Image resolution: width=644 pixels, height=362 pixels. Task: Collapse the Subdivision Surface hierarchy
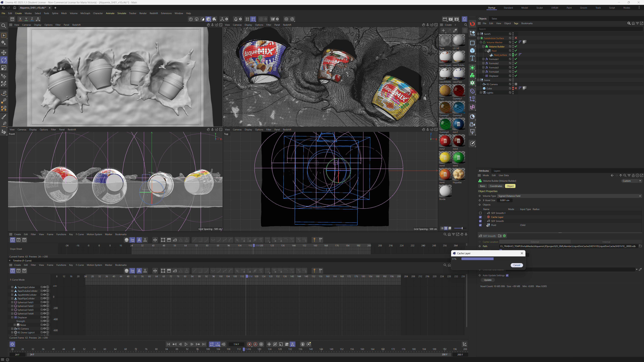478,38
